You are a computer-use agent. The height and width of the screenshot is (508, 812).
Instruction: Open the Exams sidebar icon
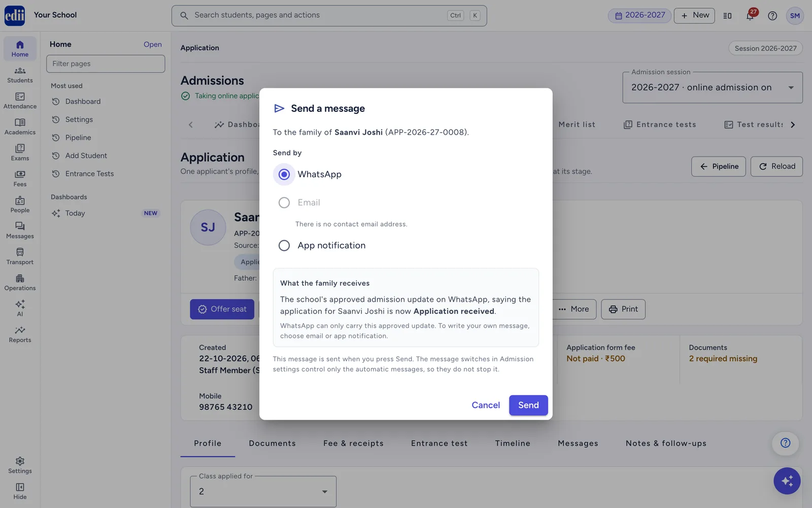[20, 153]
